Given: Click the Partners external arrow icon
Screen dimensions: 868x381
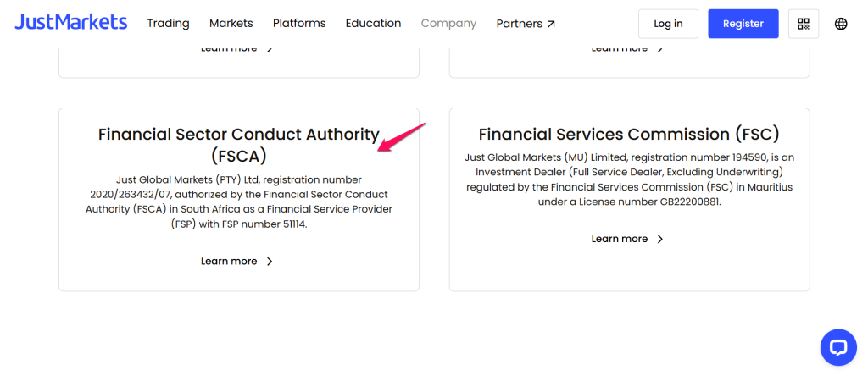Looking at the screenshot, I should tap(552, 24).
